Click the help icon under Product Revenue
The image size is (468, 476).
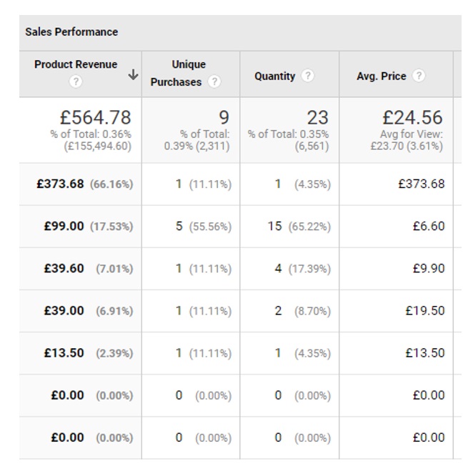tap(76, 82)
